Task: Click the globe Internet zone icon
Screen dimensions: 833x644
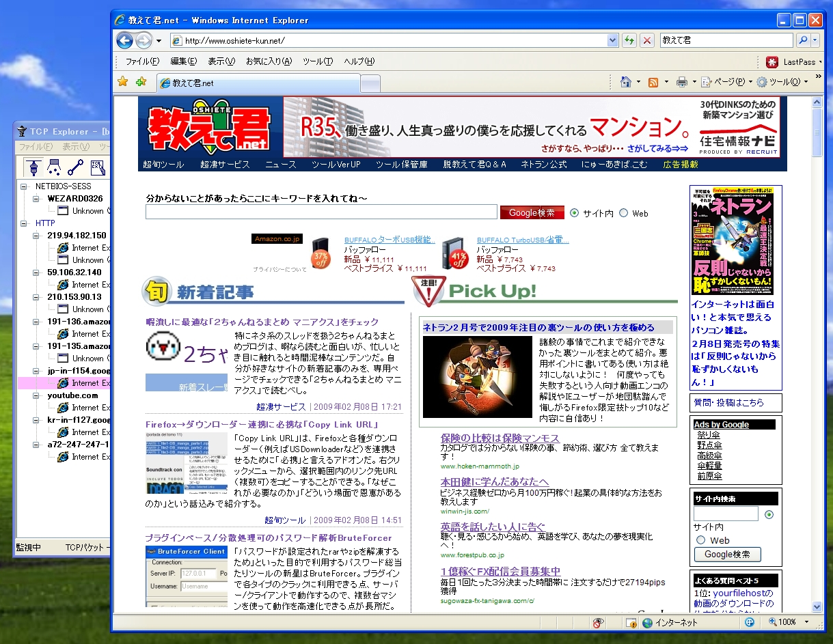Action: (648, 622)
